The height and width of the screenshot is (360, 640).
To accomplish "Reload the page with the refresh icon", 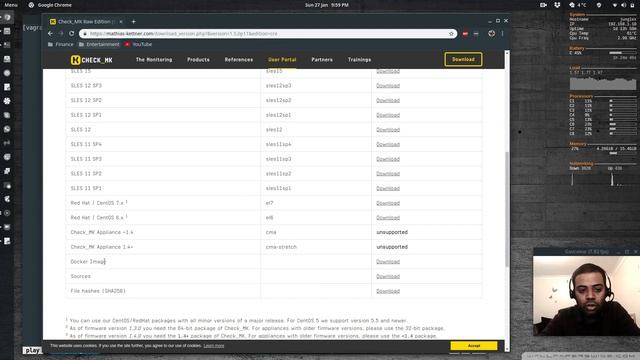I will pyautogui.click(x=71, y=33).
